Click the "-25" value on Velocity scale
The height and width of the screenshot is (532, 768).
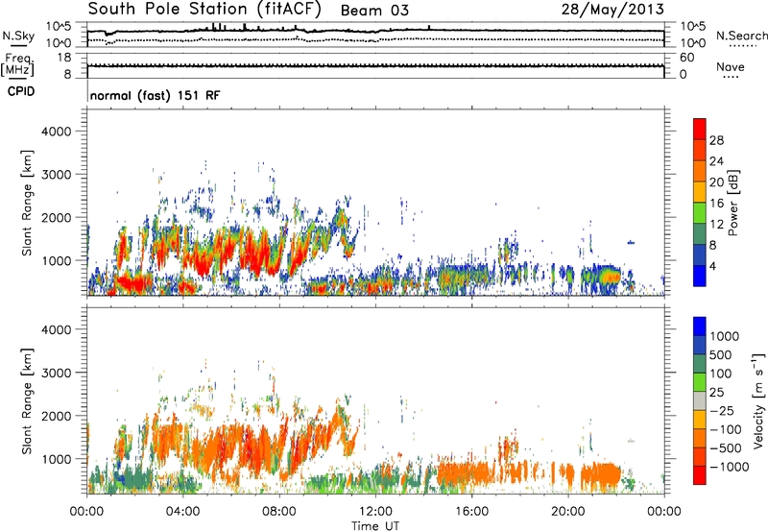(x=721, y=410)
